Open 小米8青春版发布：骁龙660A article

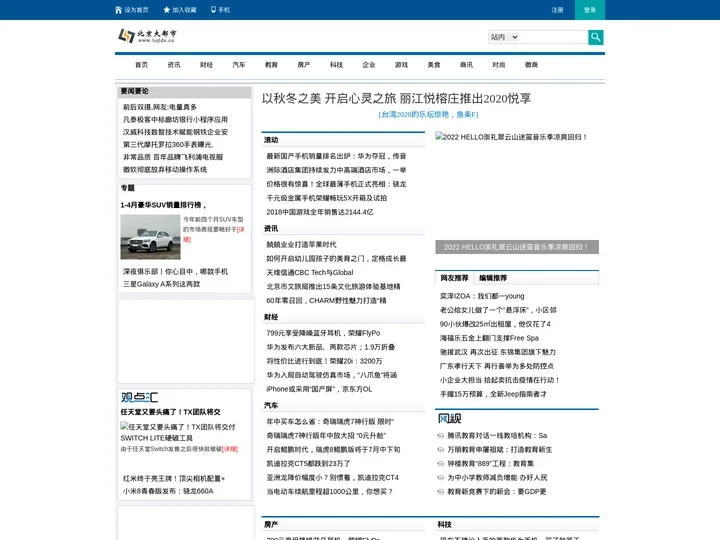168,491
